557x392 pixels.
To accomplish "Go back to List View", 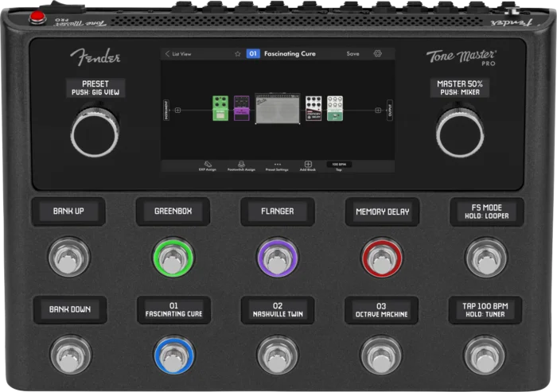I will (178, 54).
